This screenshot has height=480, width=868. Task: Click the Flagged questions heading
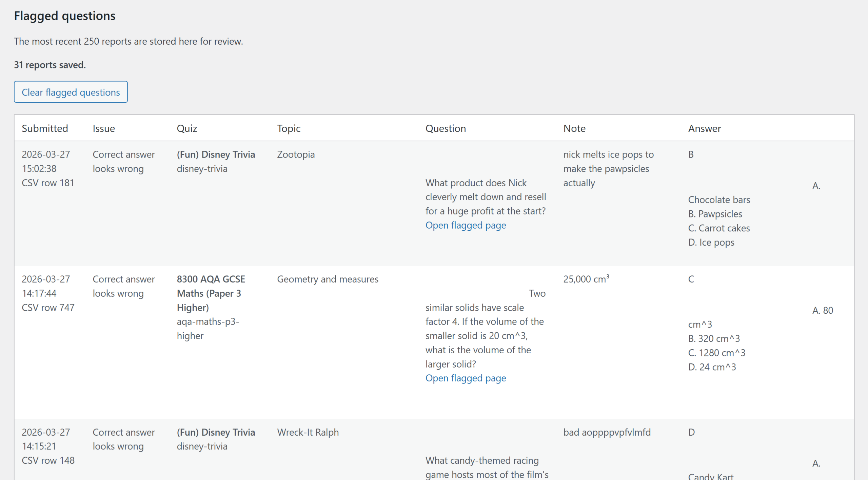65,16
